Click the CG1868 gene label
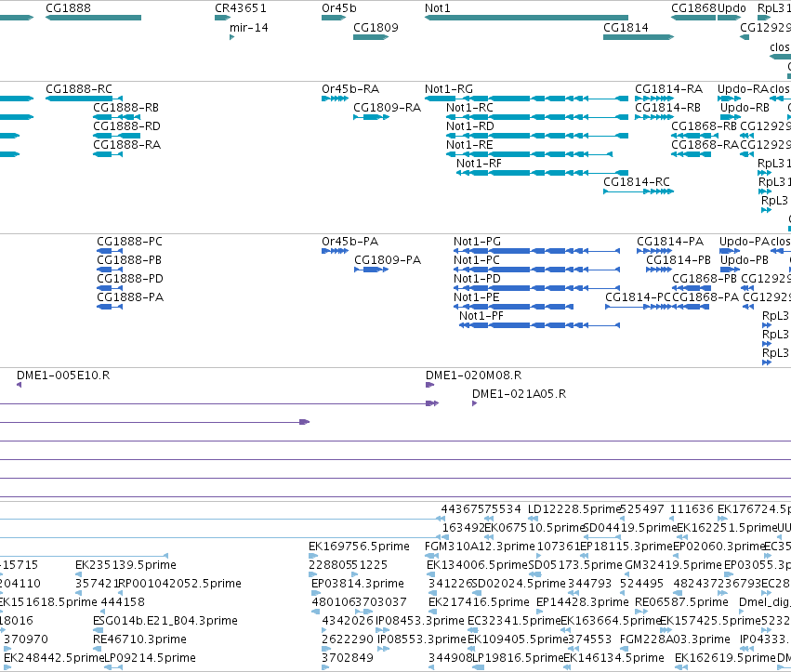791x672 pixels. [x=693, y=8]
